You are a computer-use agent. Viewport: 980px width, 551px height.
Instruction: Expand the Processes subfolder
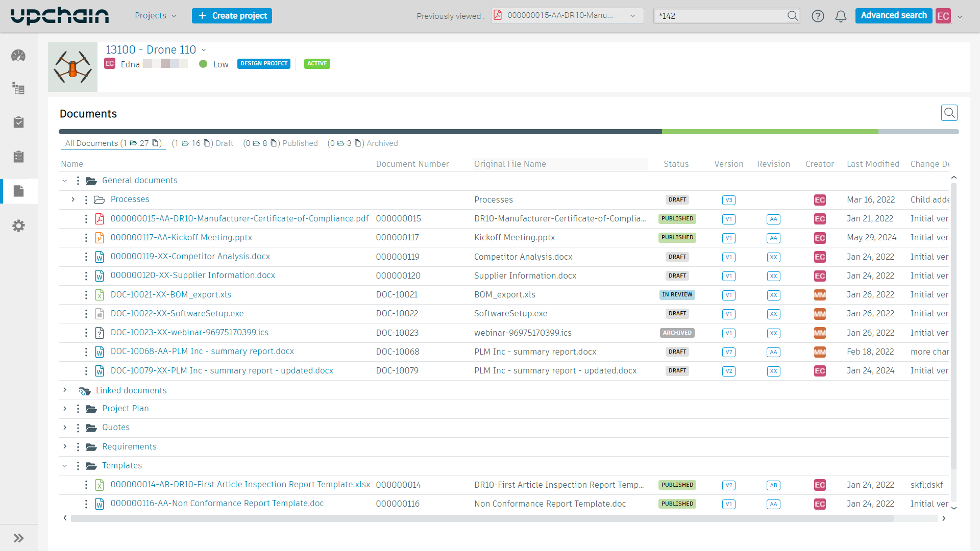click(x=73, y=199)
